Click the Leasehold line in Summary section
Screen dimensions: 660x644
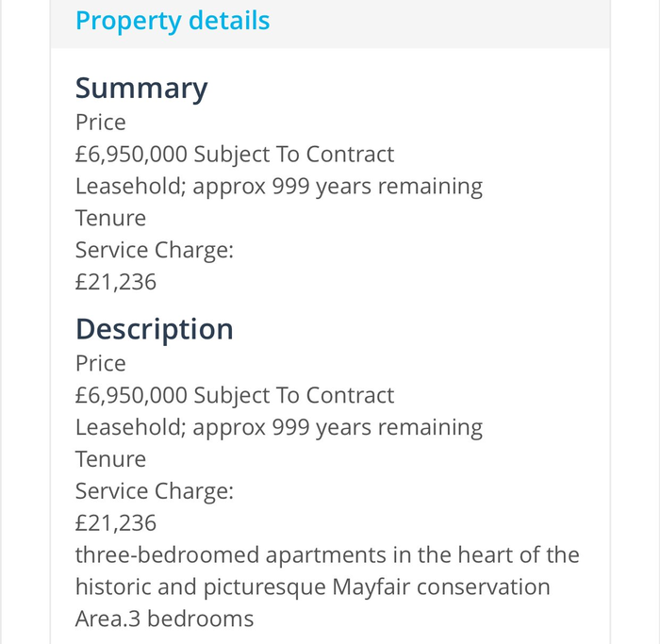click(278, 186)
